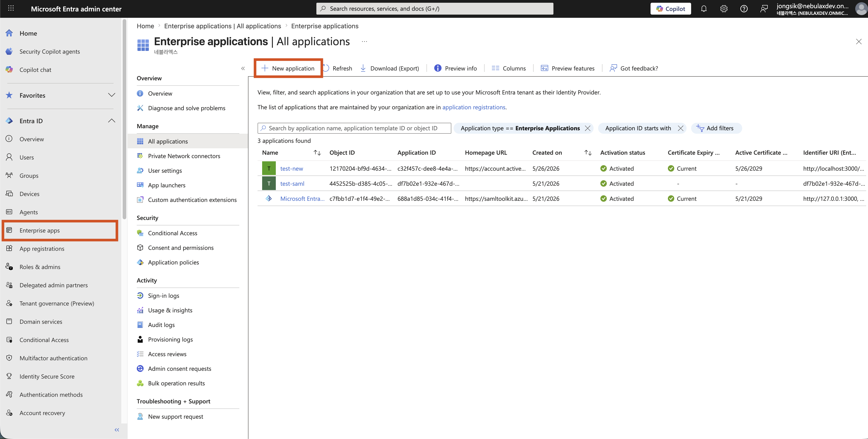Remove Application ID starts with filter

[681, 128]
